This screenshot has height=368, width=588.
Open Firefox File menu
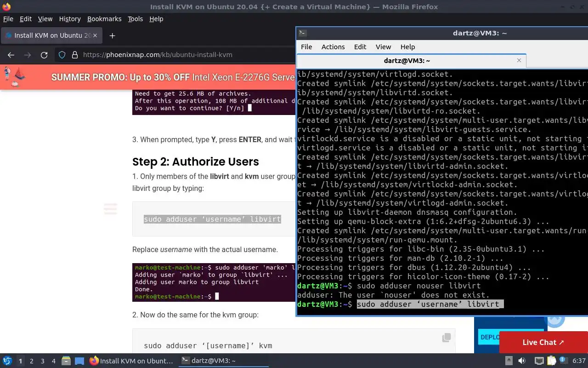(8, 19)
